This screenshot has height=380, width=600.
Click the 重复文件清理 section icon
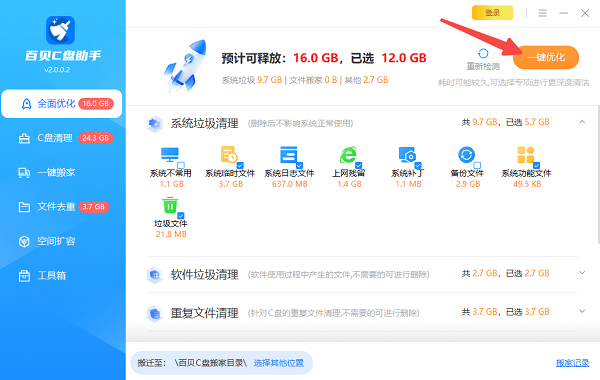[x=155, y=313]
